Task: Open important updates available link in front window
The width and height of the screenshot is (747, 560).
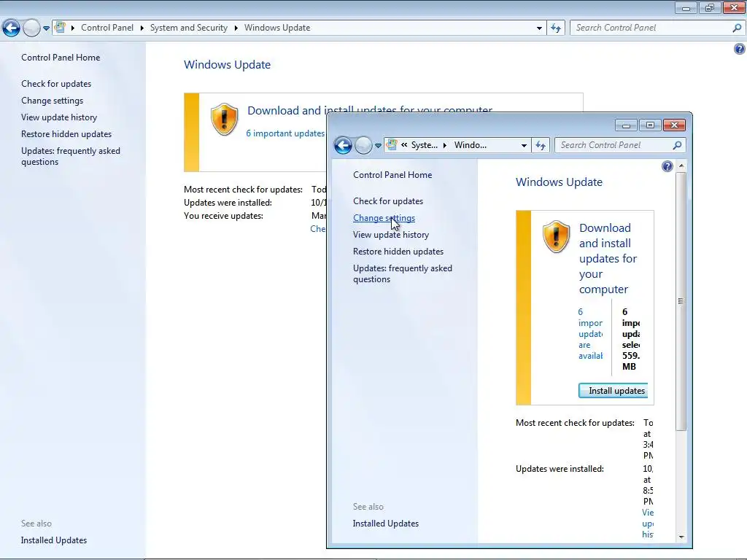Action: [x=590, y=334]
